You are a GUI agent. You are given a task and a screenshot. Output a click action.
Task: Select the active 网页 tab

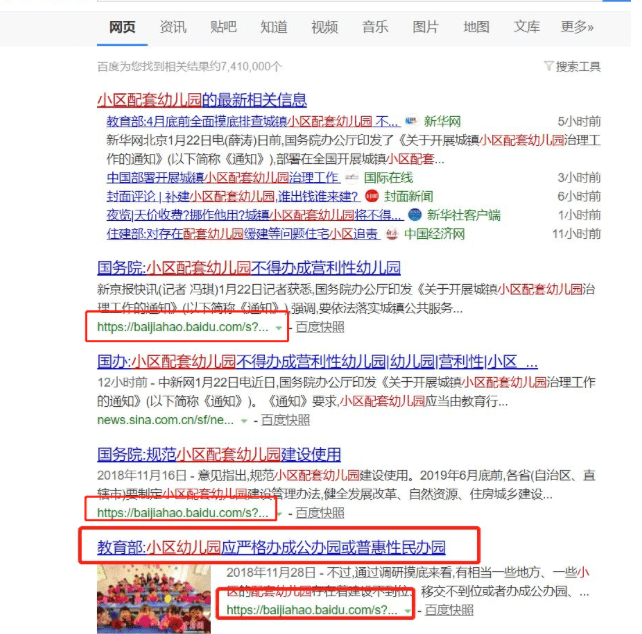[x=122, y=27]
